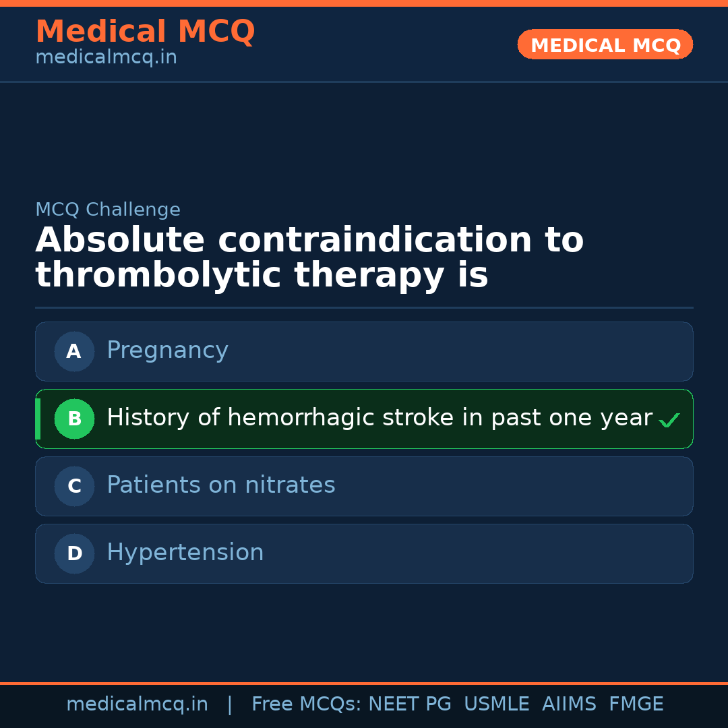The height and width of the screenshot is (728, 728).
Task: Select "History of hemorrhagic stroke" answer text
Action: 379,418
